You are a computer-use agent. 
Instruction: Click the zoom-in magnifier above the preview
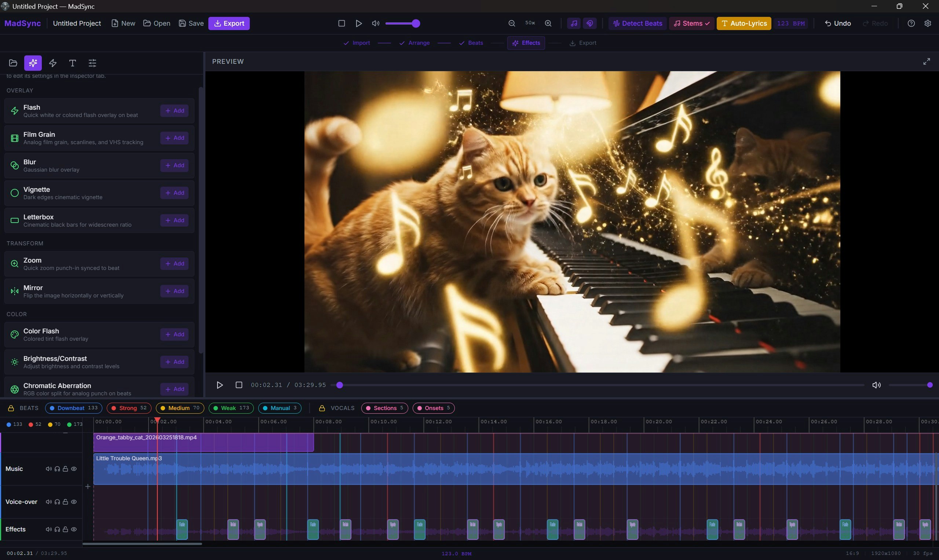click(548, 23)
